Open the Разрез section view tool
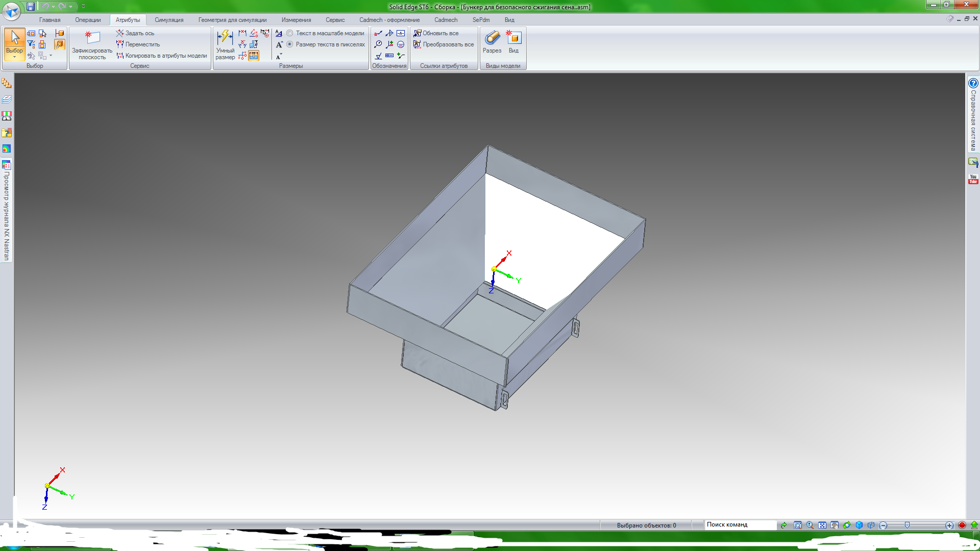Screen dimensions: 980x551 (492, 42)
